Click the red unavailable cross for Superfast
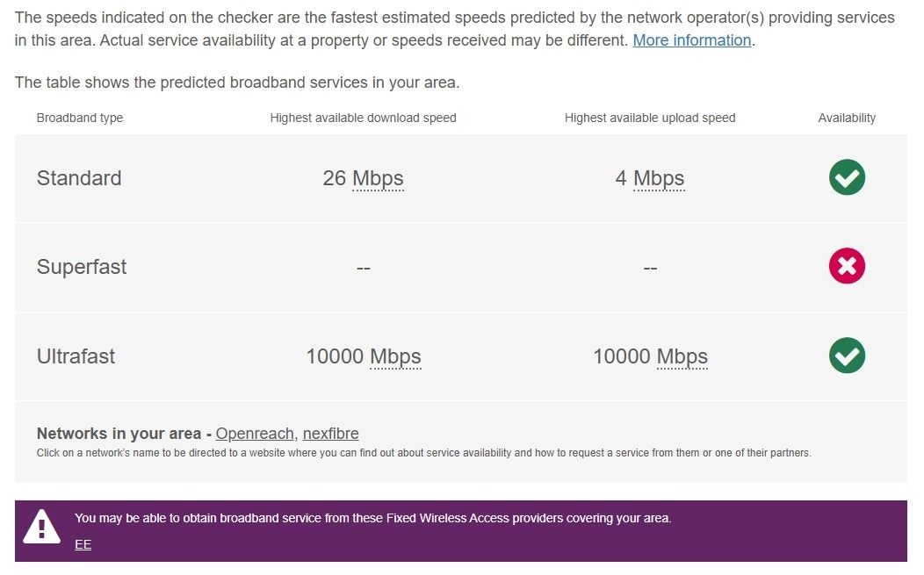The height and width of the screenshot is (575, 924). [x=847, y=267]
